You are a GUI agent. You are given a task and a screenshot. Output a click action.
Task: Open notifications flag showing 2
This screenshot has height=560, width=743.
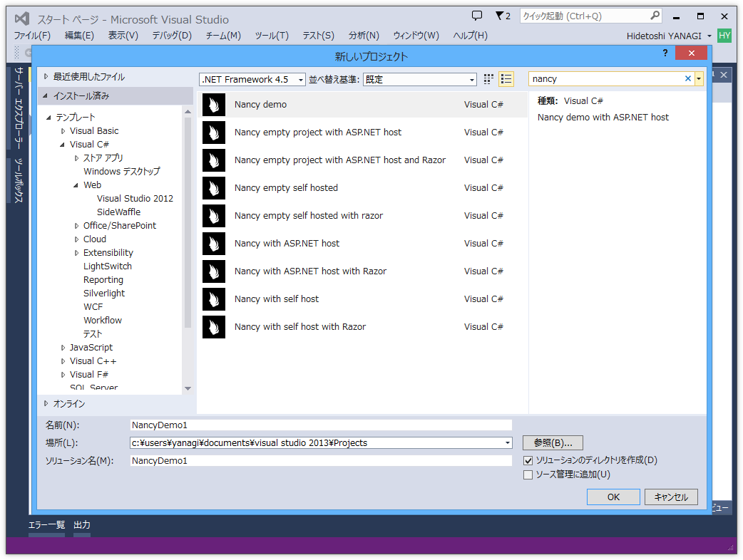coord(503,16)
